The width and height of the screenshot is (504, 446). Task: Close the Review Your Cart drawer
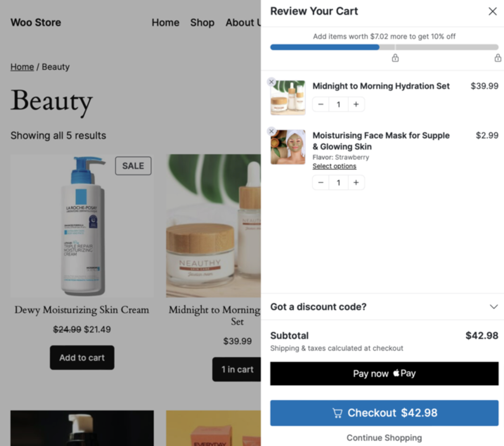pos(492,11)
